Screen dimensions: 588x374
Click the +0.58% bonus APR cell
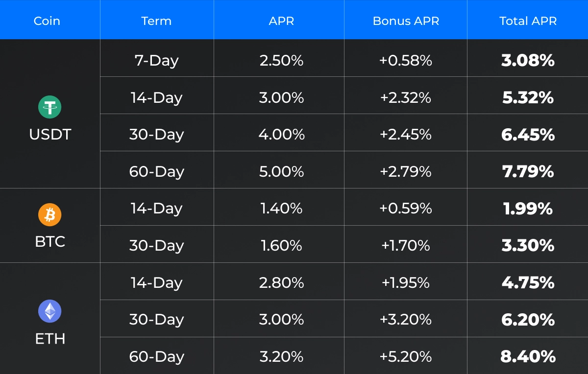click(x=406, y=61)
